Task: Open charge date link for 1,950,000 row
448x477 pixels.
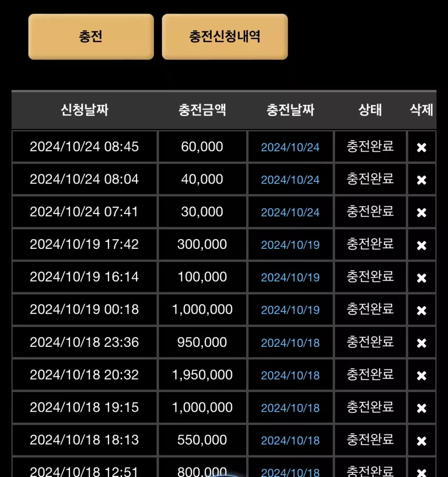Action: pos(290,376)
